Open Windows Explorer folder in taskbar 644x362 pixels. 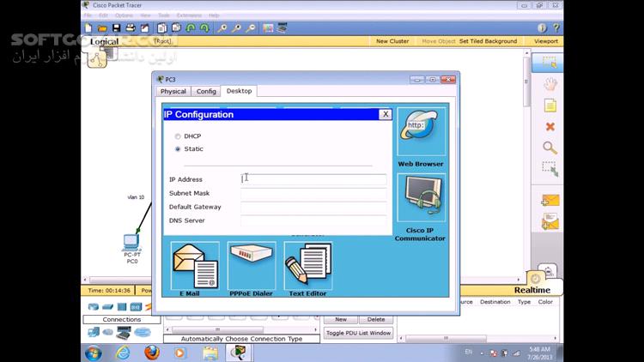tap(210, 353)
